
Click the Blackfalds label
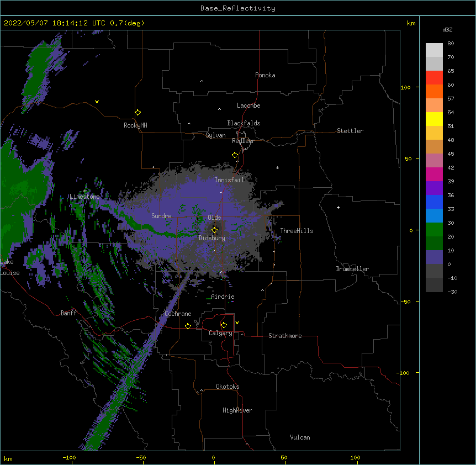click(244, 123)
